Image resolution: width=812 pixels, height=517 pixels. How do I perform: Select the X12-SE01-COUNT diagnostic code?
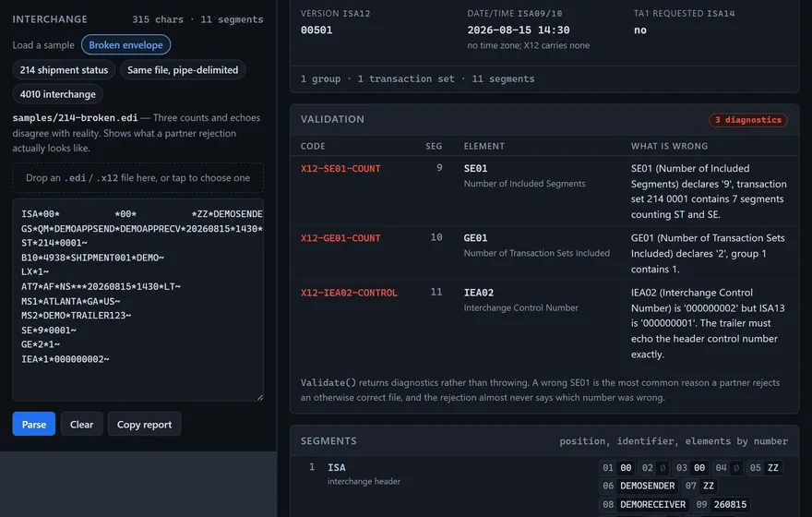pos(340,168)
